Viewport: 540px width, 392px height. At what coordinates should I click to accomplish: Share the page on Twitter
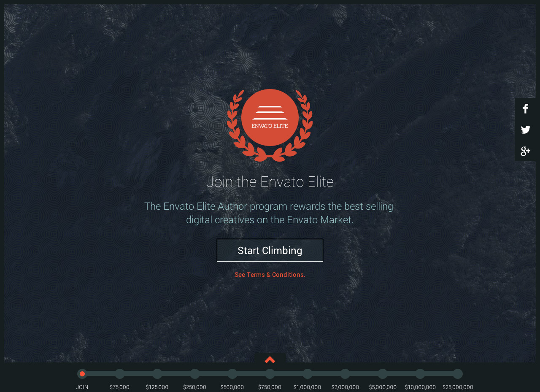click(x=525, y=130)
